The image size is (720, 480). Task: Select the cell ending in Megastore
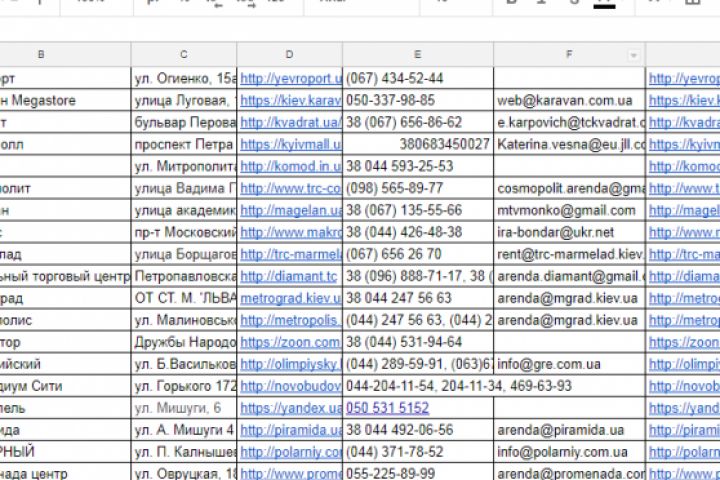tap(65, 101)
